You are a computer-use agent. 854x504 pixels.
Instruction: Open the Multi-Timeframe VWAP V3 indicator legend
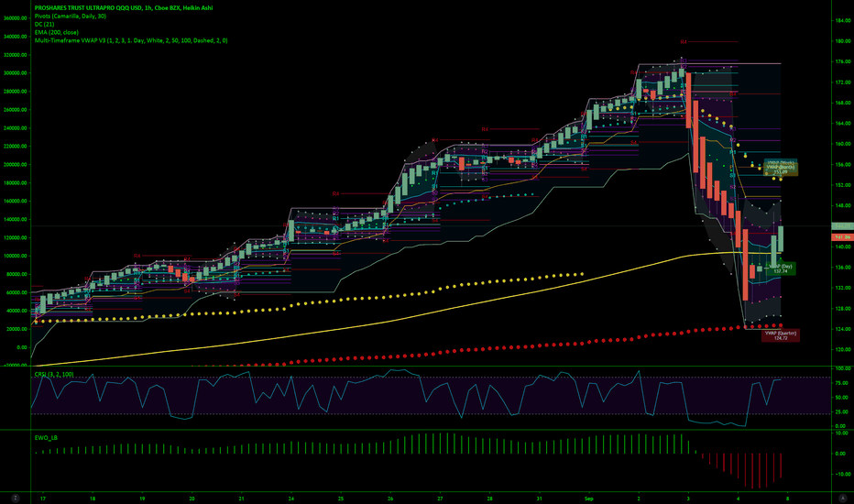point(131,40)
